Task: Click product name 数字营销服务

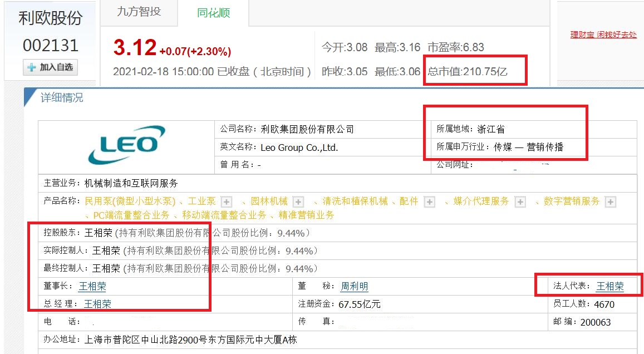Action: pyautogui.click(x=572, y=201)
